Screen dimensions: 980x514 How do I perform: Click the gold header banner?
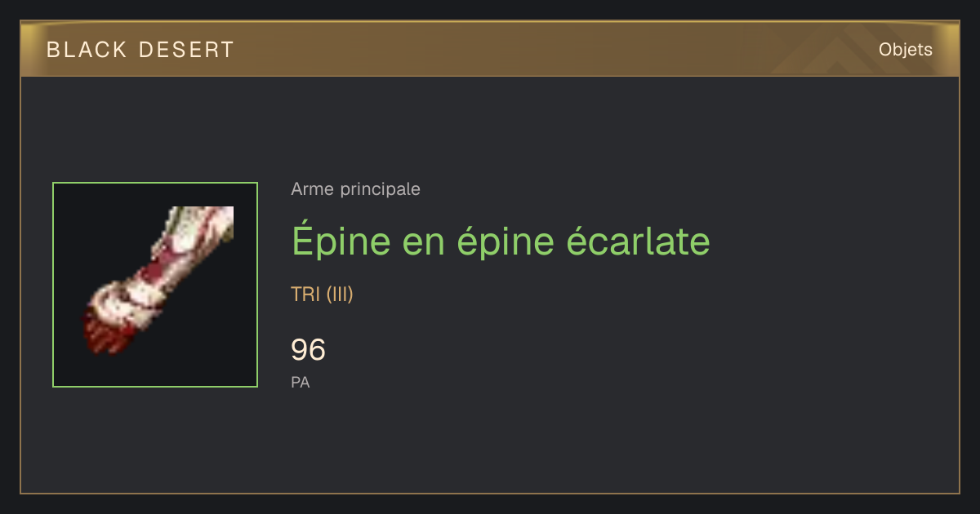pyautogui.click(x=490, y=50)
